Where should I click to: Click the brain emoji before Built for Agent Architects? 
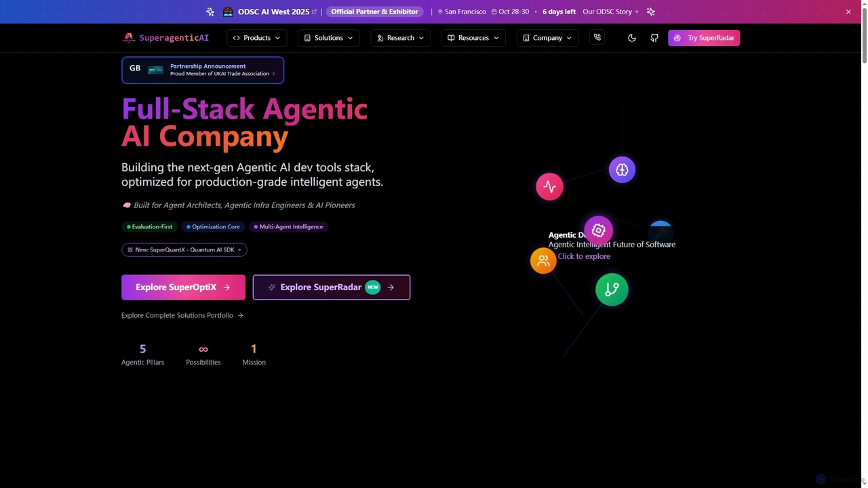[126, 205]
